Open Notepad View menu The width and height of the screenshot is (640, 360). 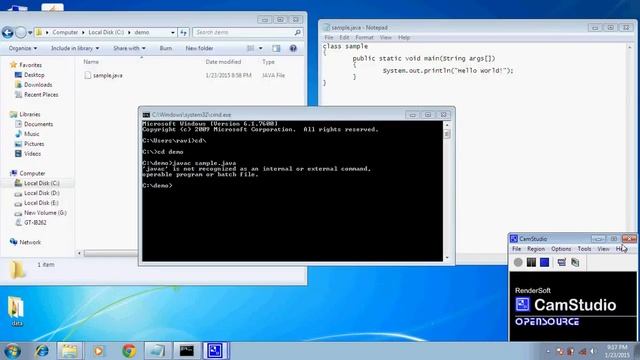click(x=385, y=38)
